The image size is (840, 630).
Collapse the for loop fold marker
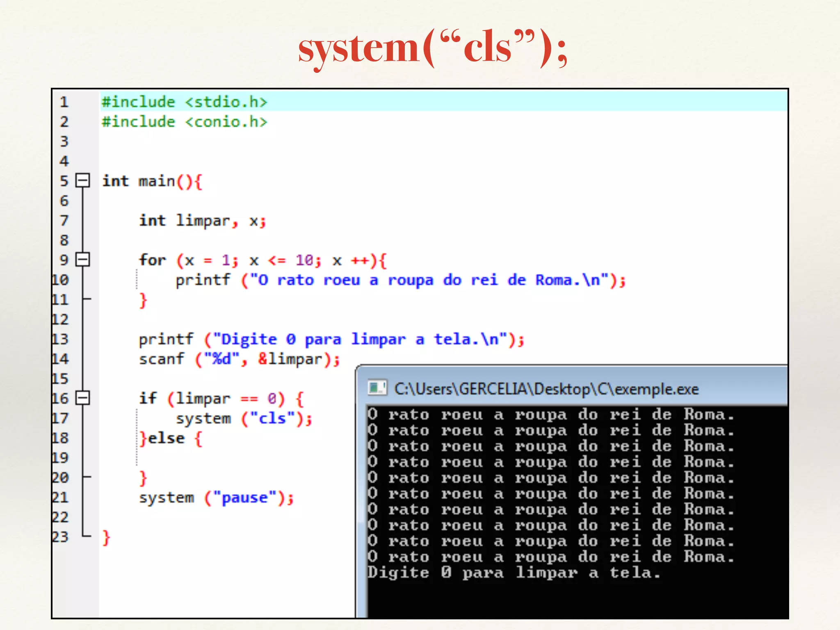pyautogui.click(x=83, y=260)
